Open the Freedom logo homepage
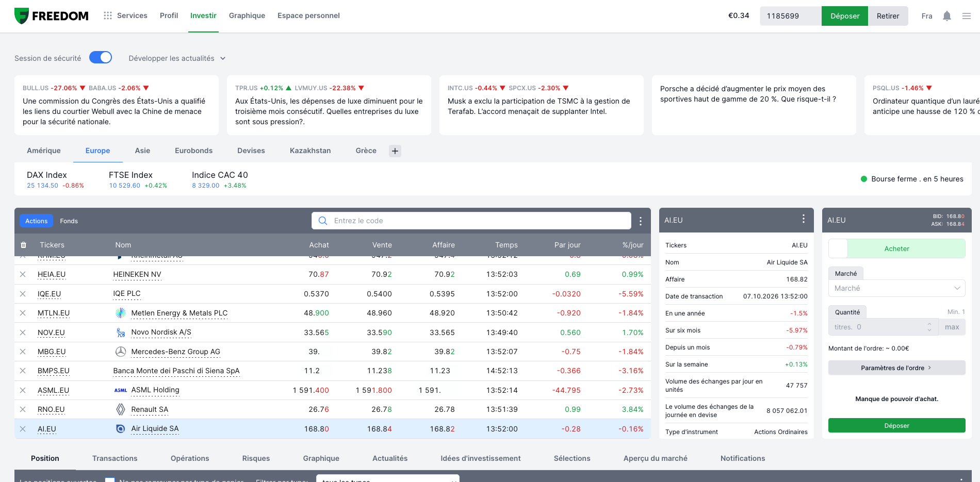Viewport: 980px width, 482px height. [51, 16]
